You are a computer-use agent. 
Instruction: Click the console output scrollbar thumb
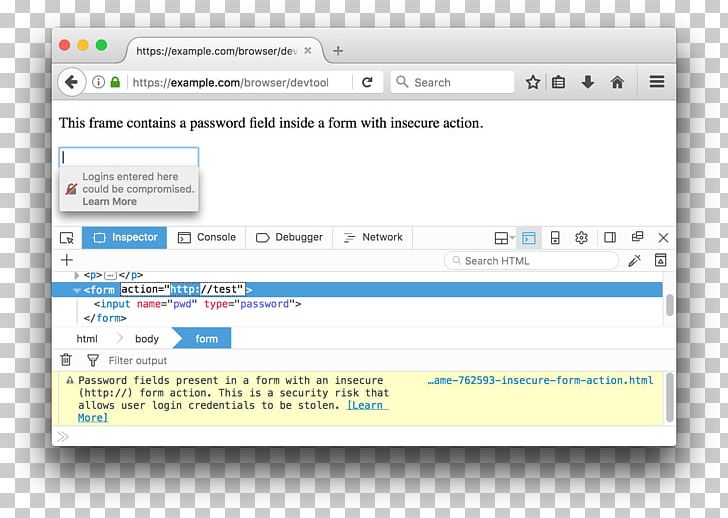(670, 397)
